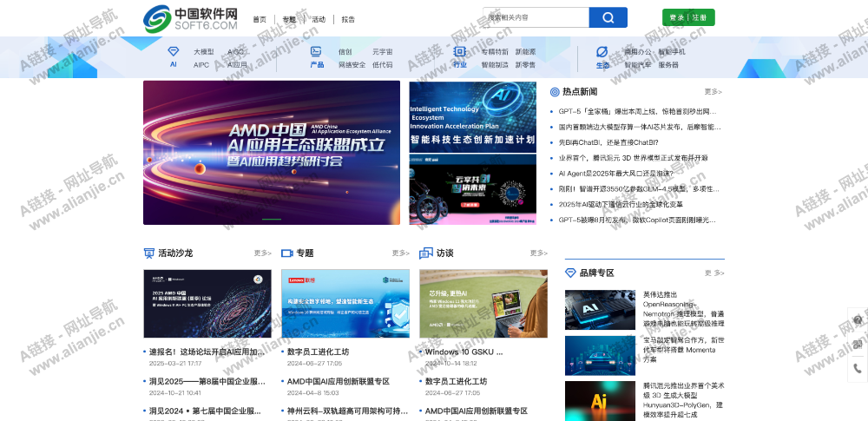Screen dimensions: 868x421
Task: Click the presentation icon beside 活动沙龙
Action: tap(149, 253)
